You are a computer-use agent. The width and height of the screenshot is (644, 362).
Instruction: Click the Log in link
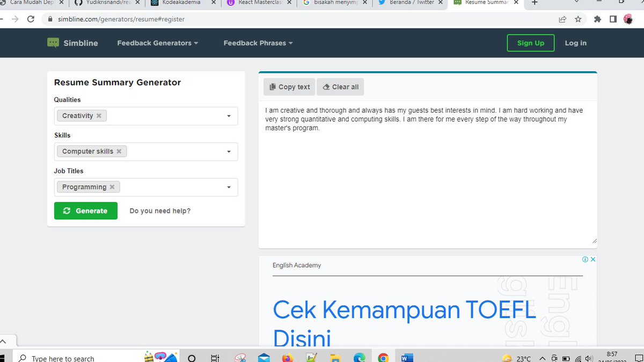click(575, 43)
